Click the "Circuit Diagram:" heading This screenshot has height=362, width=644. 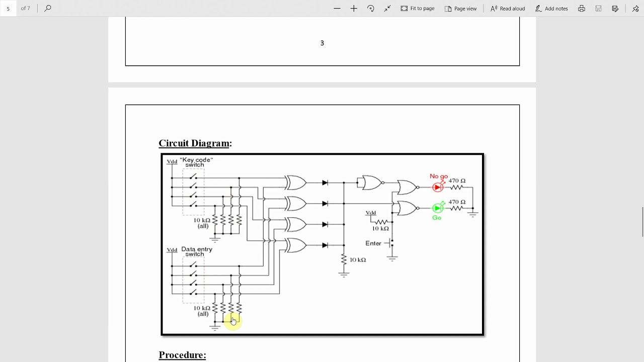click(x=195, y=143)
